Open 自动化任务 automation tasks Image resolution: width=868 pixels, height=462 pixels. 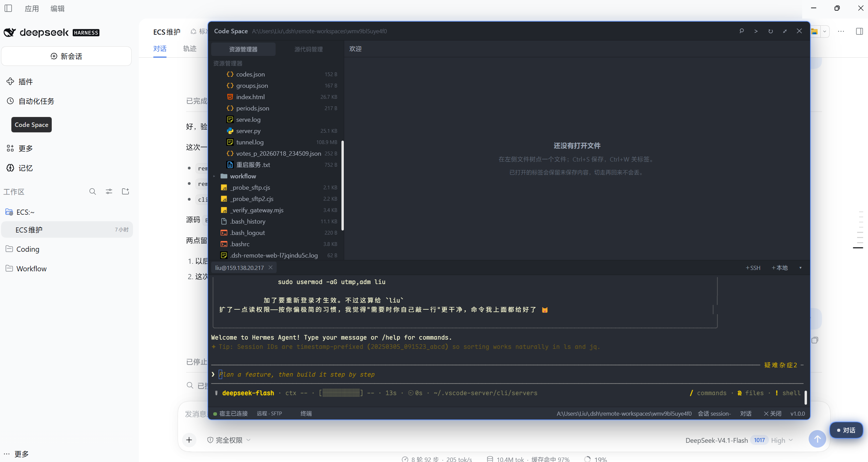[x=31, y=101]
